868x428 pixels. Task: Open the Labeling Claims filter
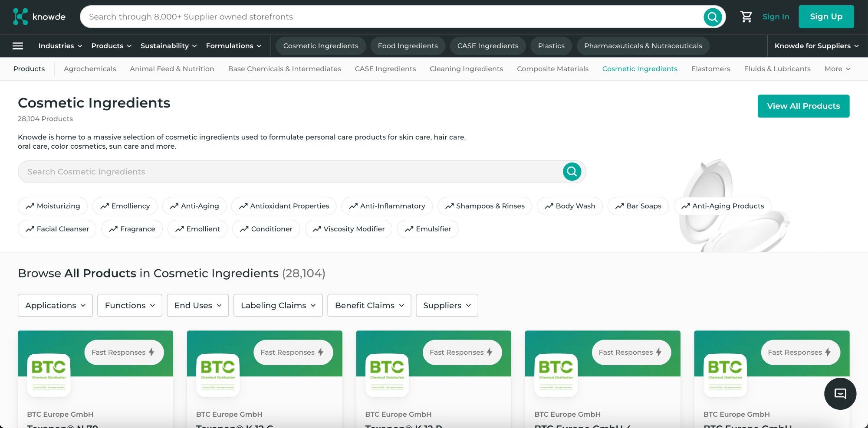[278, 305]
